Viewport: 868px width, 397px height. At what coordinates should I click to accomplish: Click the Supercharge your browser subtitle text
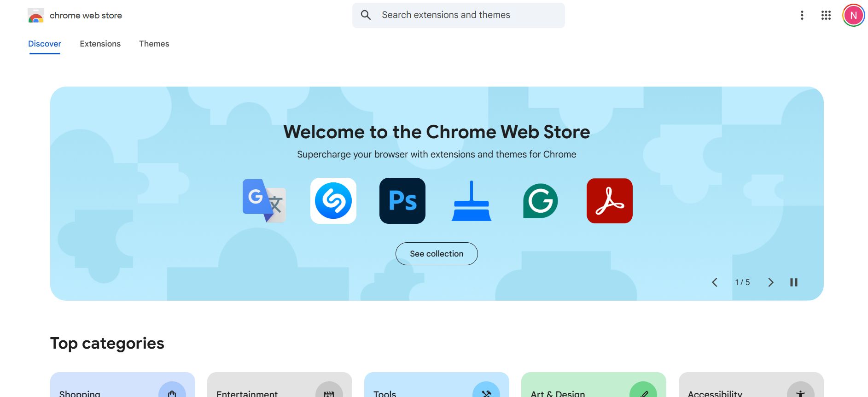(x=437, y=154)
